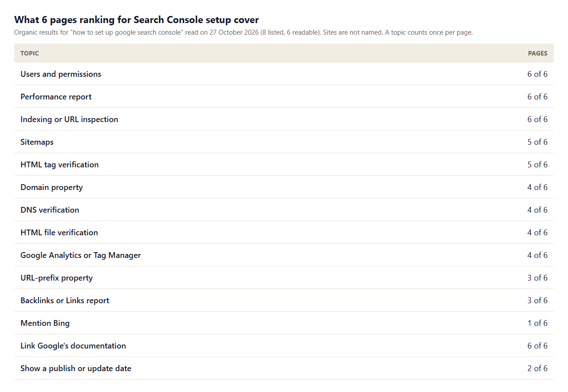Screen dimensions: 568x392
Task: Select 'HTML file verification' topic
Action: (x=59, y=233)
